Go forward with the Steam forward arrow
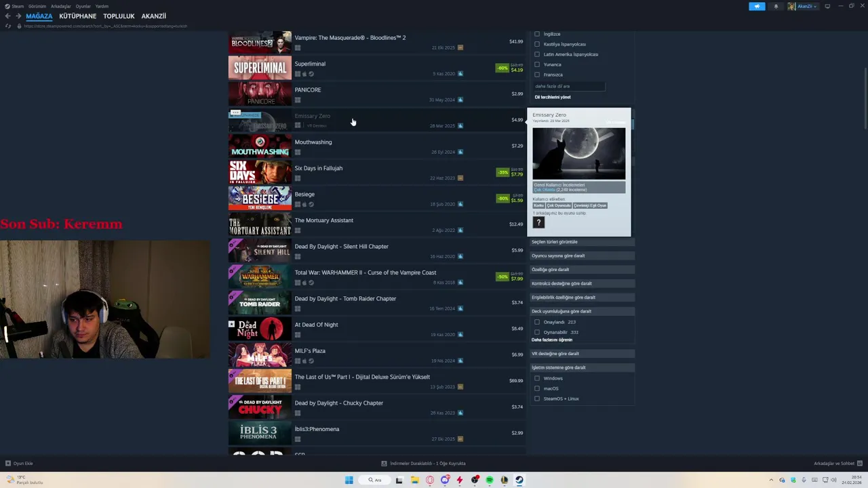The image size is (868, 488). (18, 16)
